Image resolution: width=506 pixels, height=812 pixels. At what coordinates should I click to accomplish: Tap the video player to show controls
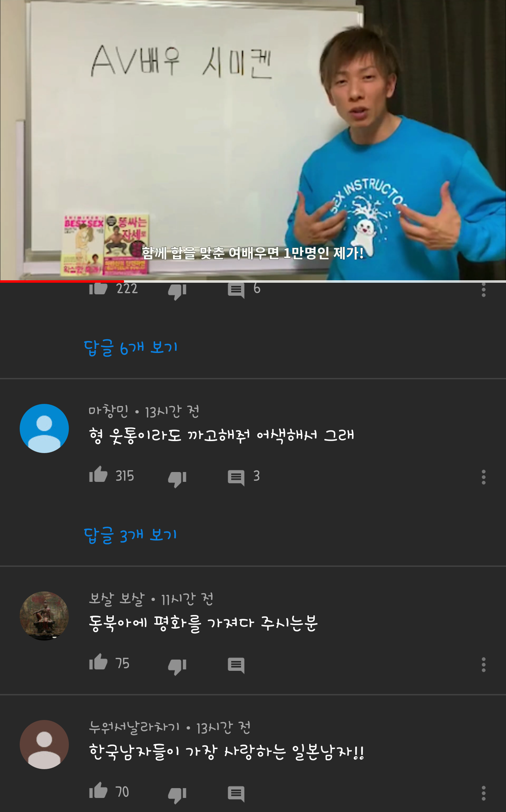253,140
